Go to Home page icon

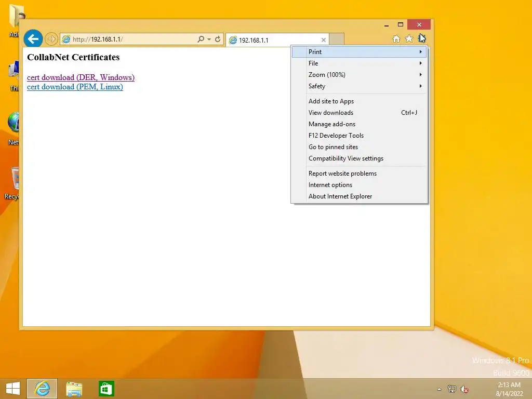click(396, 38)
